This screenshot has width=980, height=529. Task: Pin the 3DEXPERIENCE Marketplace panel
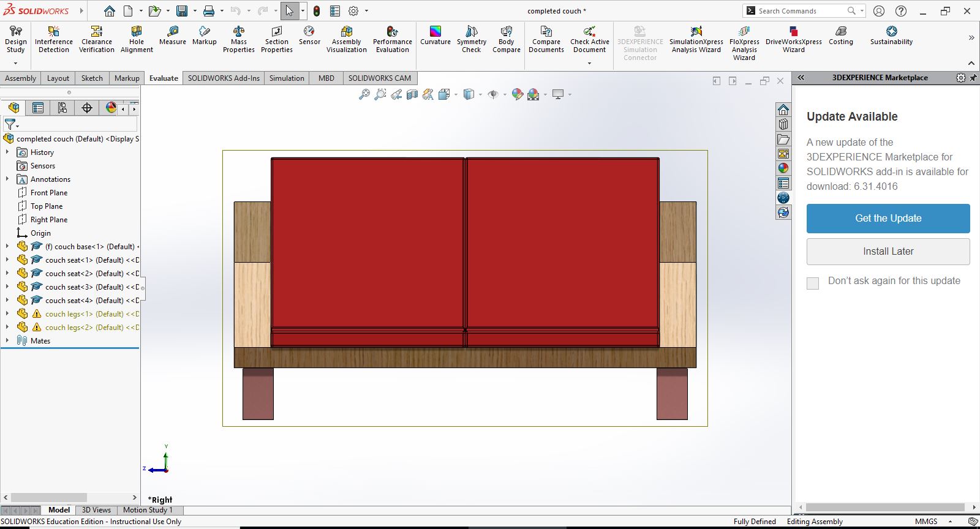pos(973,78)
